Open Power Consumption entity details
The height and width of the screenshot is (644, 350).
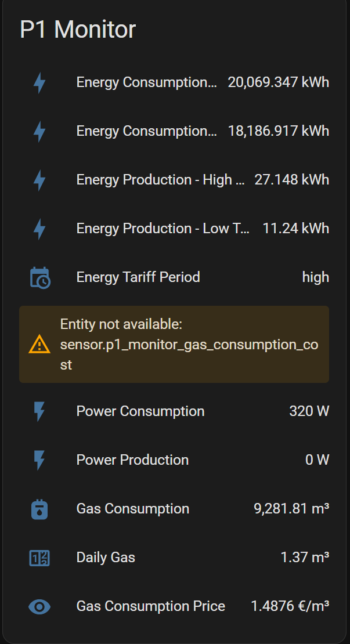click(x=140, y=411)
